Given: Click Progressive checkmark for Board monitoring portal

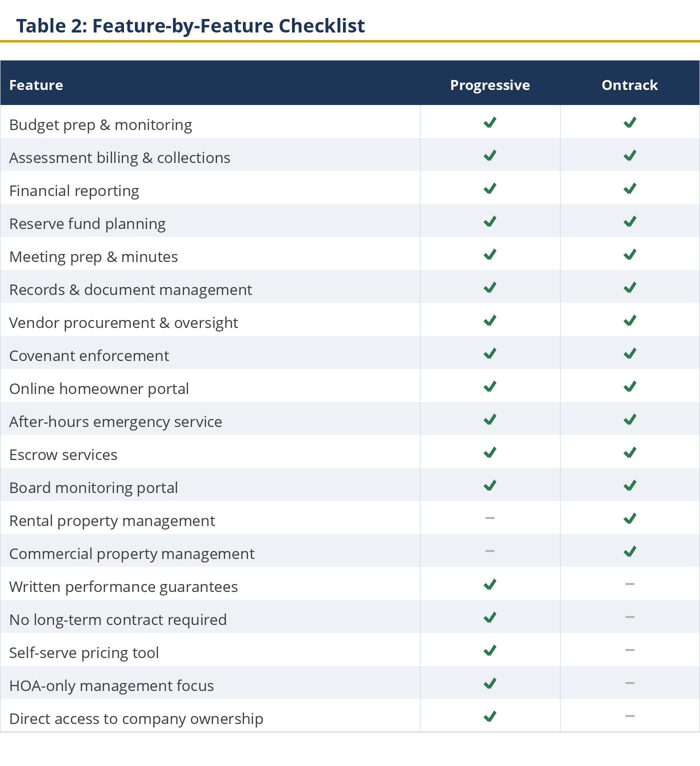Looking at the screenshot, I should tap(490, 485).
